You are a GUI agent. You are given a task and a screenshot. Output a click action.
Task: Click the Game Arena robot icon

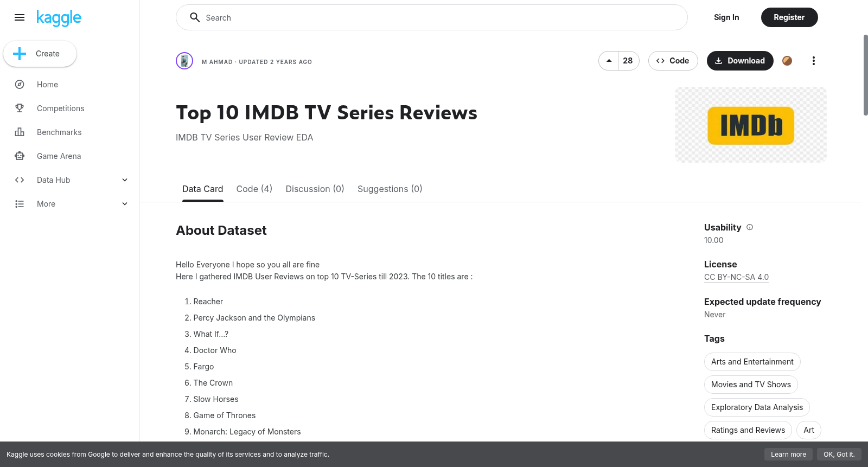pos(20,156)
